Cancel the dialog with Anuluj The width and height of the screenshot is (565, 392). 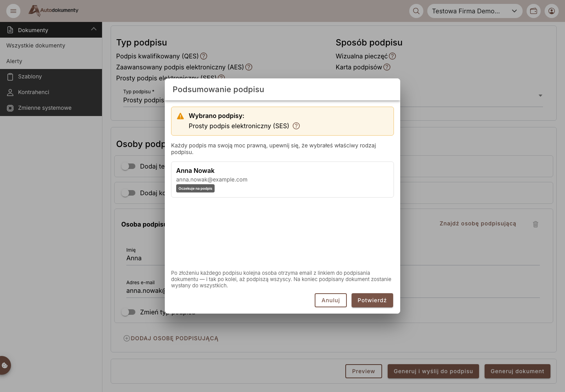[x=331, y=300]
